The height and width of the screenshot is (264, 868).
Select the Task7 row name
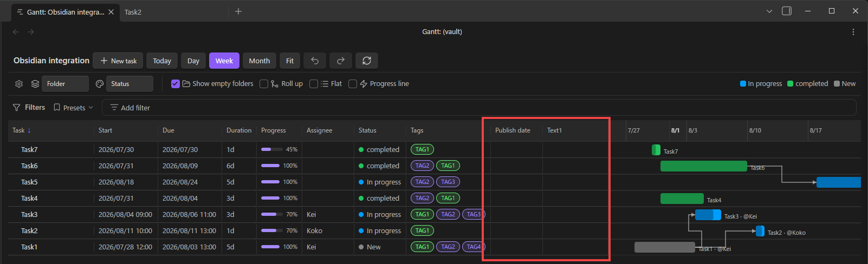tap(29, 150)
